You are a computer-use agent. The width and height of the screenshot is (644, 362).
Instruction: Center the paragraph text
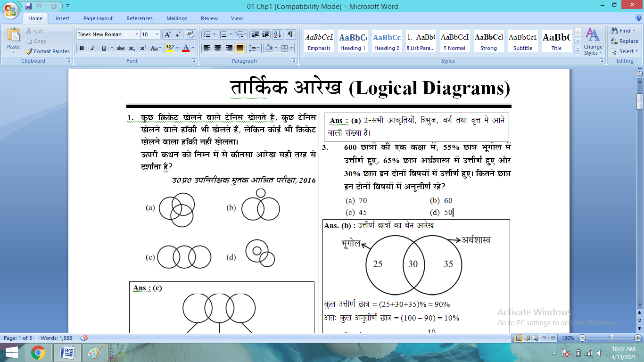[218, 48]
